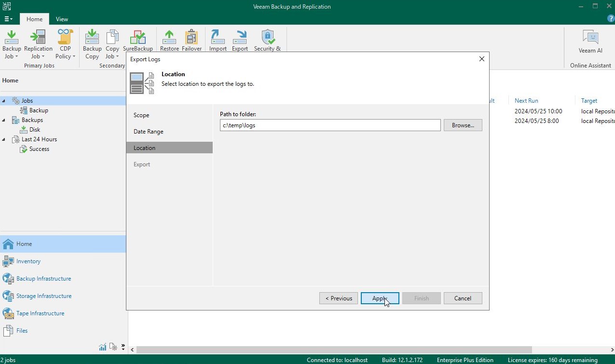The image size is (615, 364).
Task: Select Disk under Backups
Action: pos(35,130)
